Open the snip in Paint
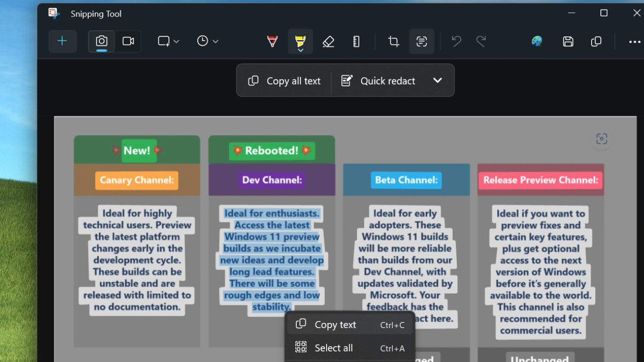The width and height of the screenshot is (644, 362). 536,41
